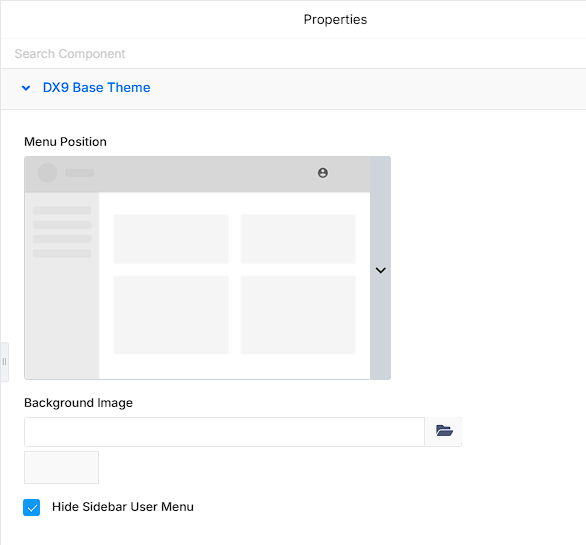Image resolution: width=586 pixels, height=545 pixels.
Task: Click the Background Image label
Action: pyautogui.click(x=78, y=403)
